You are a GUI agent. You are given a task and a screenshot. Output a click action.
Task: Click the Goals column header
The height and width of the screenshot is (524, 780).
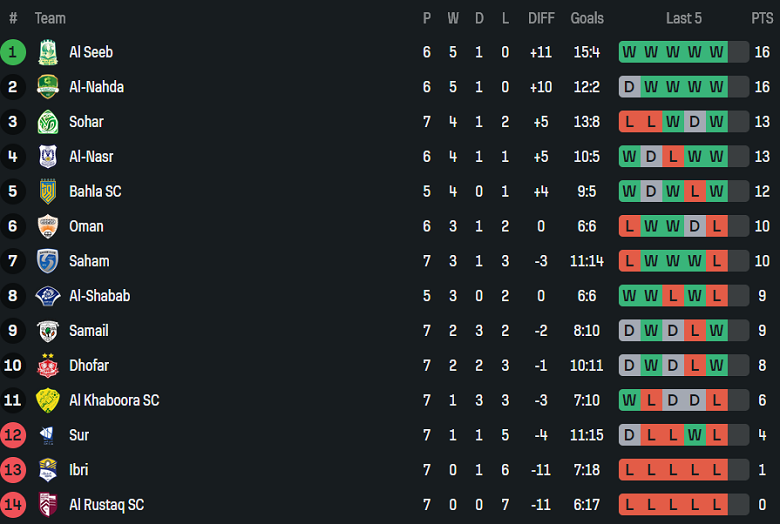coord(587,18)
